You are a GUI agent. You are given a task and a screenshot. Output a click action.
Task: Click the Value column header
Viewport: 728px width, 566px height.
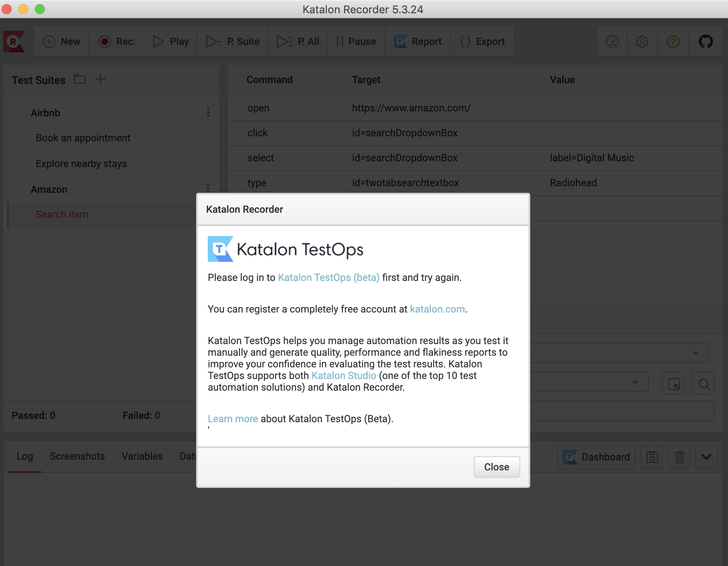tap(563, 80)
